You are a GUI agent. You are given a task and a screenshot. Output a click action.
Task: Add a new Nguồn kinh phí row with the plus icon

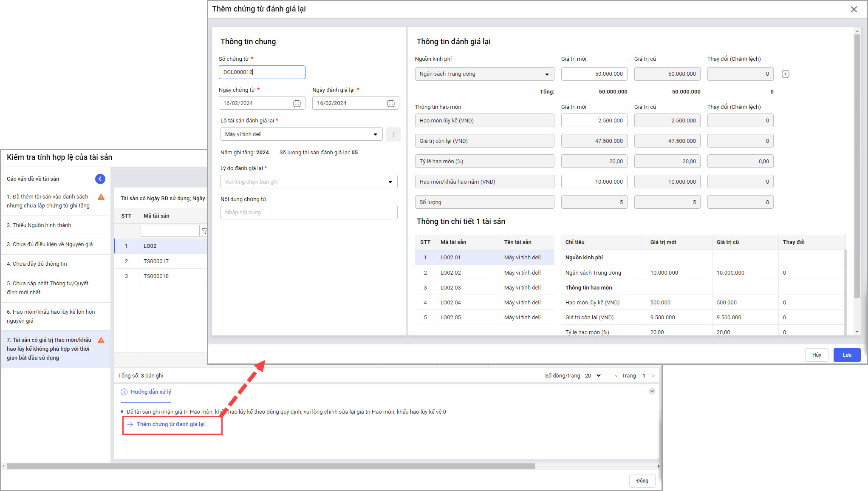pyautogui.click(x=785, y=74)
